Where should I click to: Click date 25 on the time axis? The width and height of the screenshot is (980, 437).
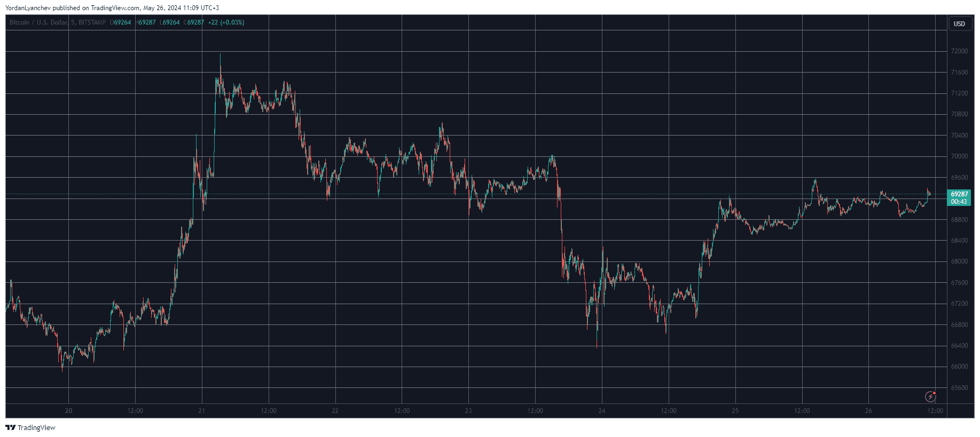coord(735,411)
